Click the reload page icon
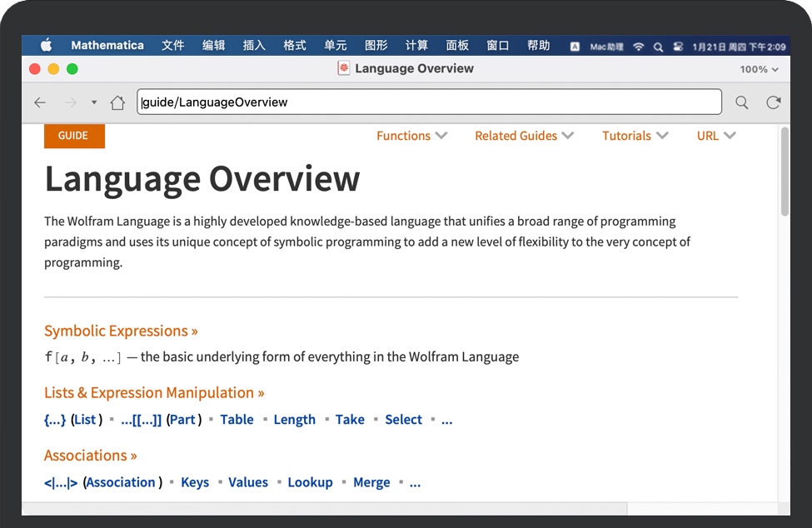This screenshot has width=812, height=528. tap(774, 102)
